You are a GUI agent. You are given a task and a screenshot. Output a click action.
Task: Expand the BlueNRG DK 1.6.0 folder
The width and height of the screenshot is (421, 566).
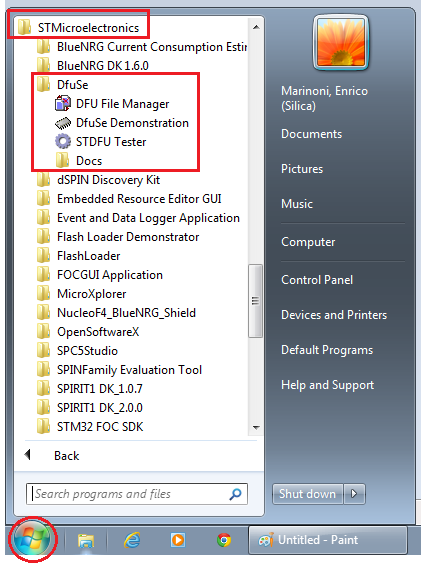[93, 66]
